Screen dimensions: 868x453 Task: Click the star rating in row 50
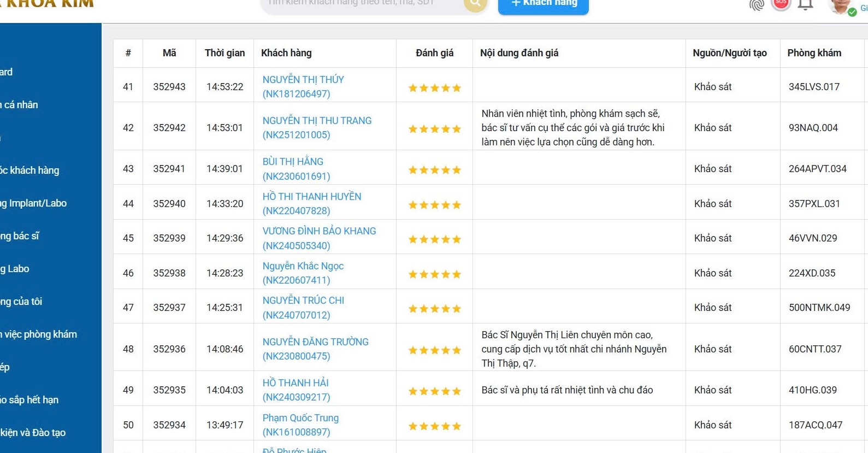point(434,426)
